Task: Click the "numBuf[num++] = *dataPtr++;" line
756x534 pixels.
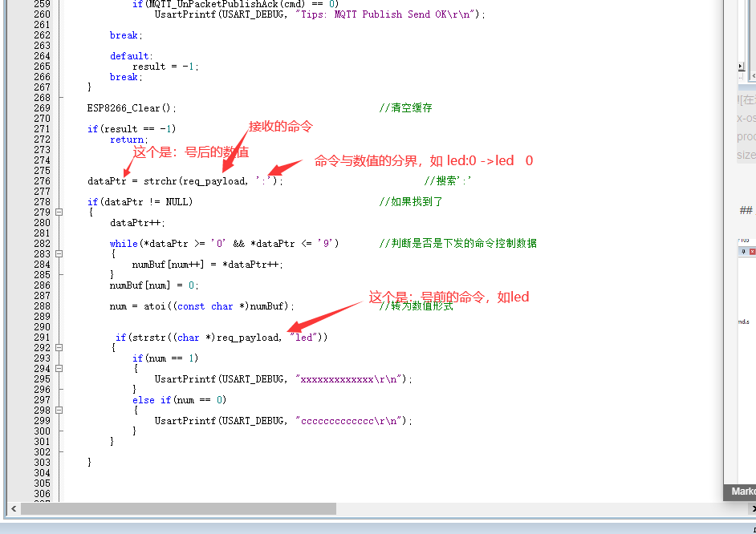Action: 208,265
